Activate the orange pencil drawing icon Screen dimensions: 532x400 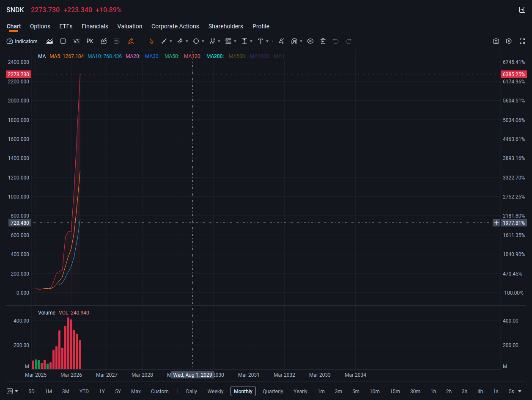[131, 41]
